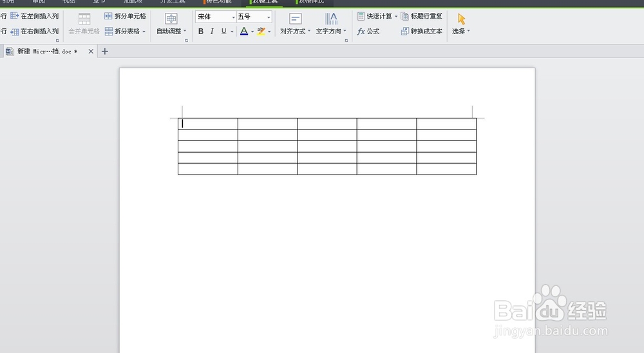Click the top-right cell of the table

tap(446, 124)
